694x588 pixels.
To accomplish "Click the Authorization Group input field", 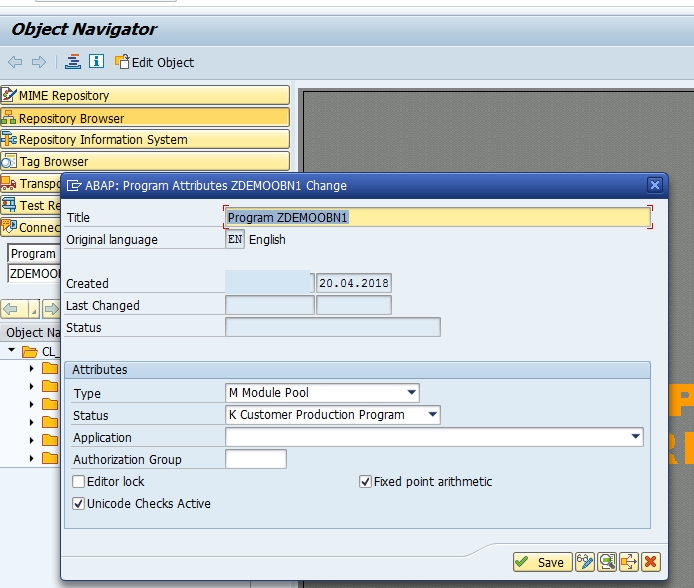I will click(x=256, y=459).
